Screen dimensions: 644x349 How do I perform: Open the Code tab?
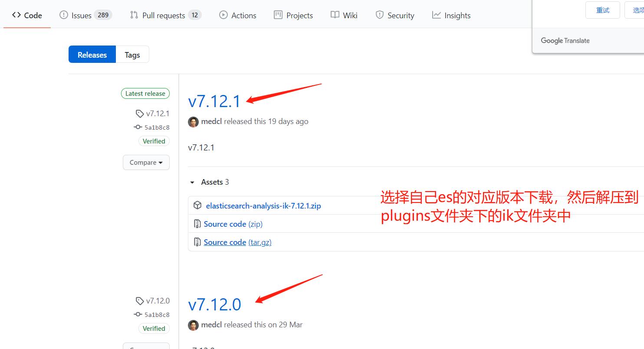point(27,15)
